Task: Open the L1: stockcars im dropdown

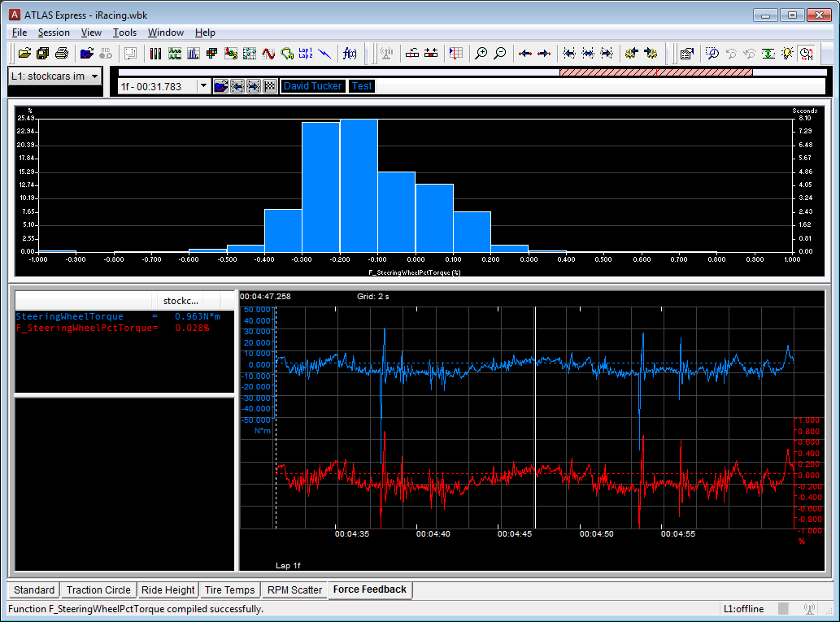Action: click(x=54, y=76)
